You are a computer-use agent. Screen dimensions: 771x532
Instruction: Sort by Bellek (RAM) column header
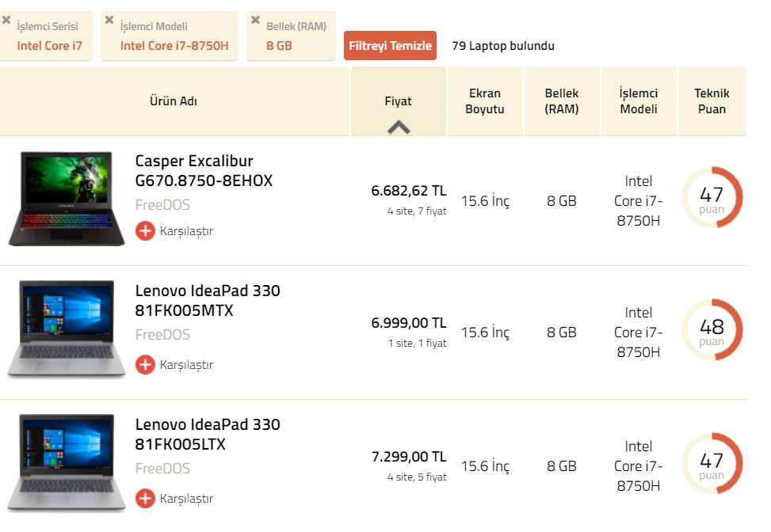point(562,101)
